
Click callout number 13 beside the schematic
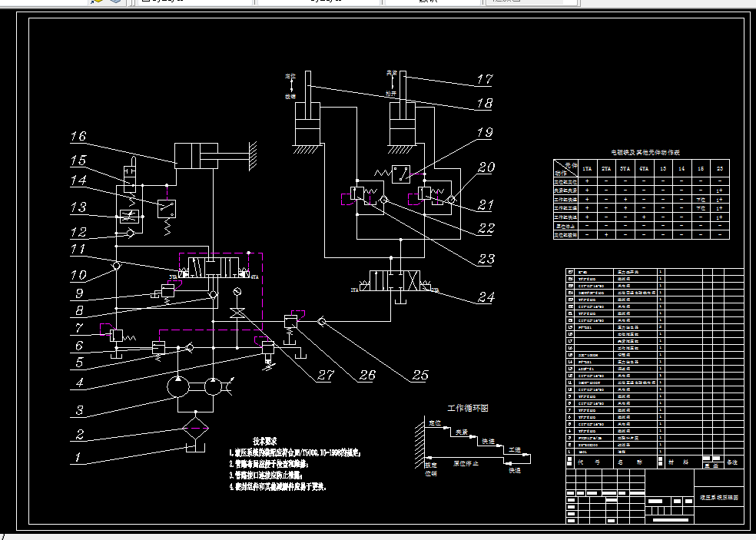78,207
